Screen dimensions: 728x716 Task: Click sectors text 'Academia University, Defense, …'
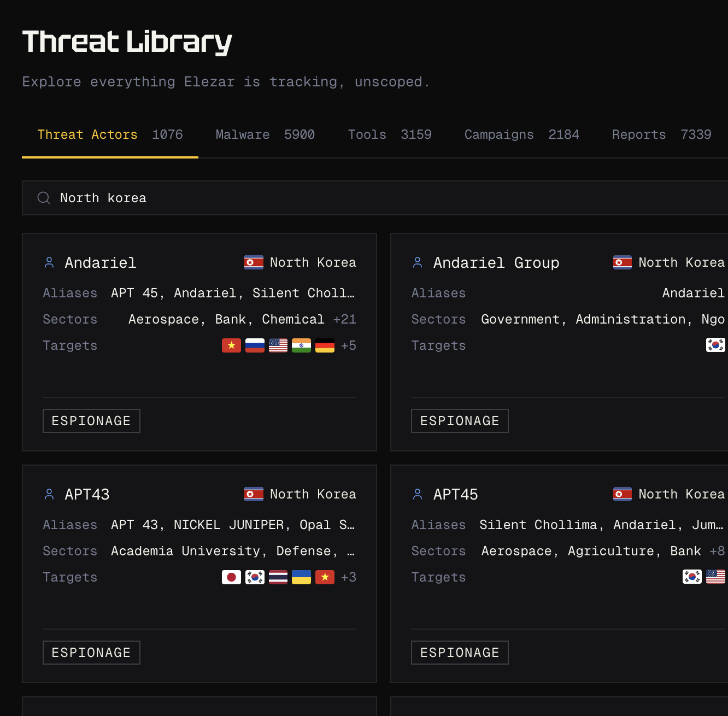233,551
